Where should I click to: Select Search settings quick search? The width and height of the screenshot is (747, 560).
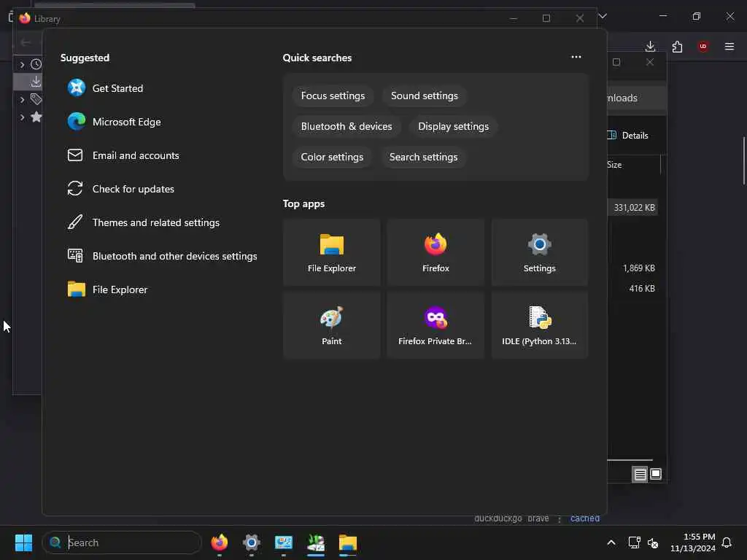[423, 157]
